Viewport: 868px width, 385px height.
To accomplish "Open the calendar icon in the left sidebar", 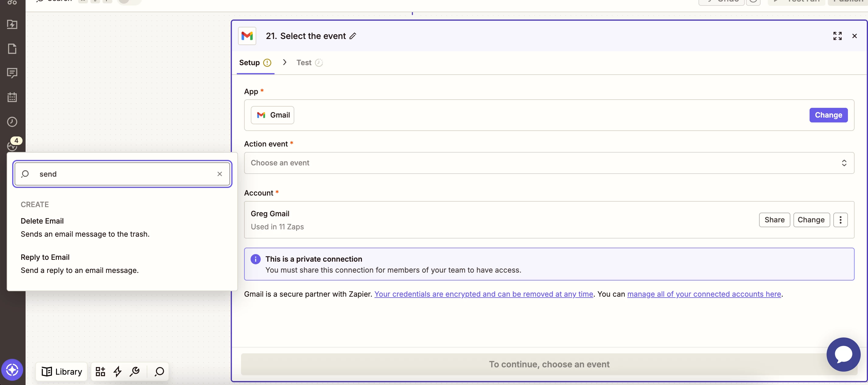I will 12,97.
